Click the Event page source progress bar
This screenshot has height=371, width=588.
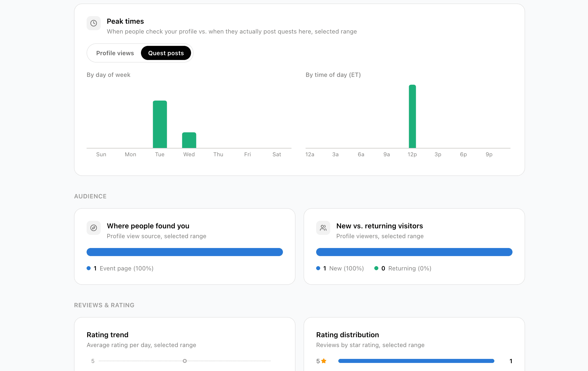(185, 252)
